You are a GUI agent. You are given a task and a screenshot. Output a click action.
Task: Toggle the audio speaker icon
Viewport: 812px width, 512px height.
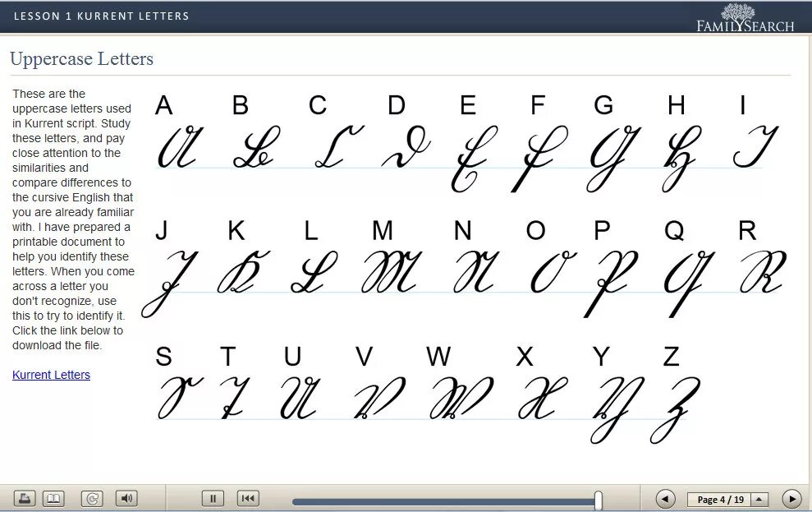(x=126, y=499)
